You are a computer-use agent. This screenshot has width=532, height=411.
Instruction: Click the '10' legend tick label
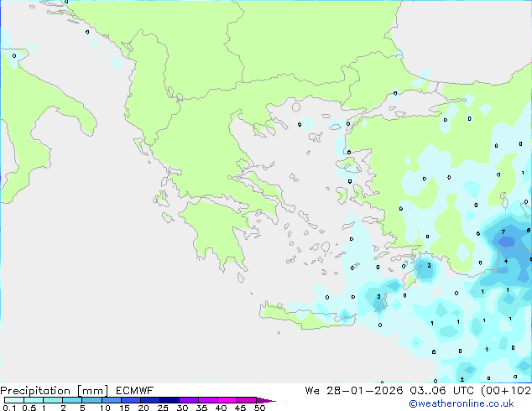(105, 408)
